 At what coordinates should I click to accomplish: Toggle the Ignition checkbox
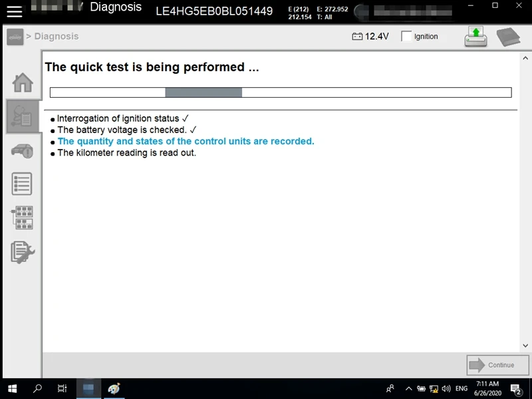(406, 37)
